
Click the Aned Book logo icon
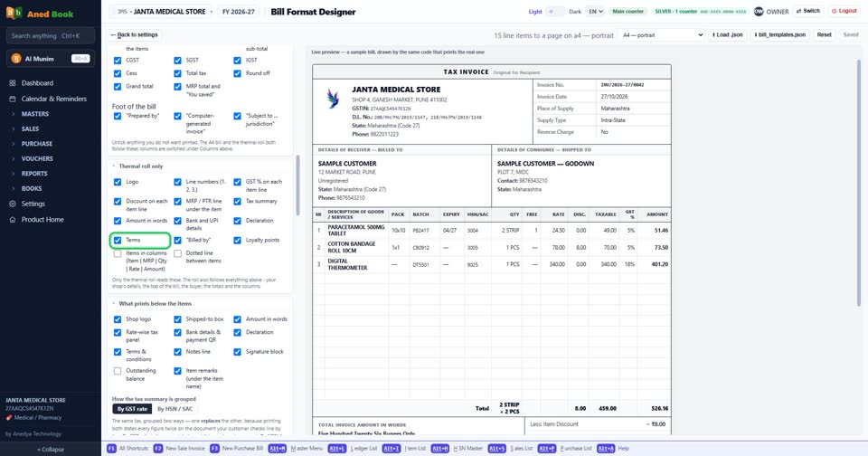[x=14, y=13]
